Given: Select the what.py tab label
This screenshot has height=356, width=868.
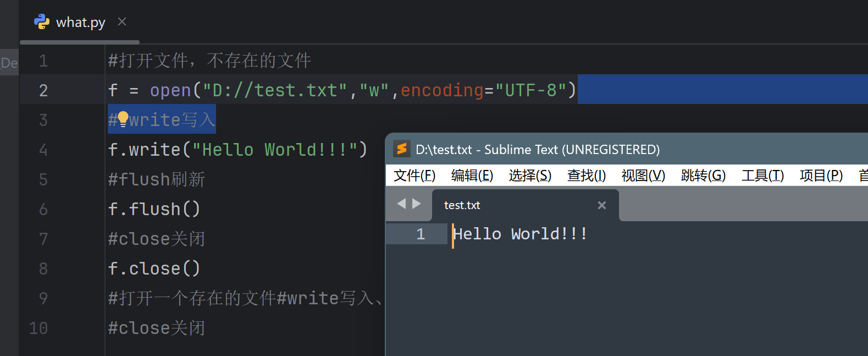Looking at the screenshot, I should click(80, 23).
